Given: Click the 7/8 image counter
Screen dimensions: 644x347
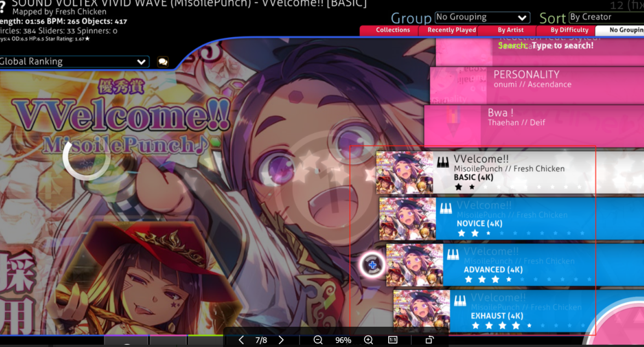Looking at the screenshot, I should click(x=261, y=340).
